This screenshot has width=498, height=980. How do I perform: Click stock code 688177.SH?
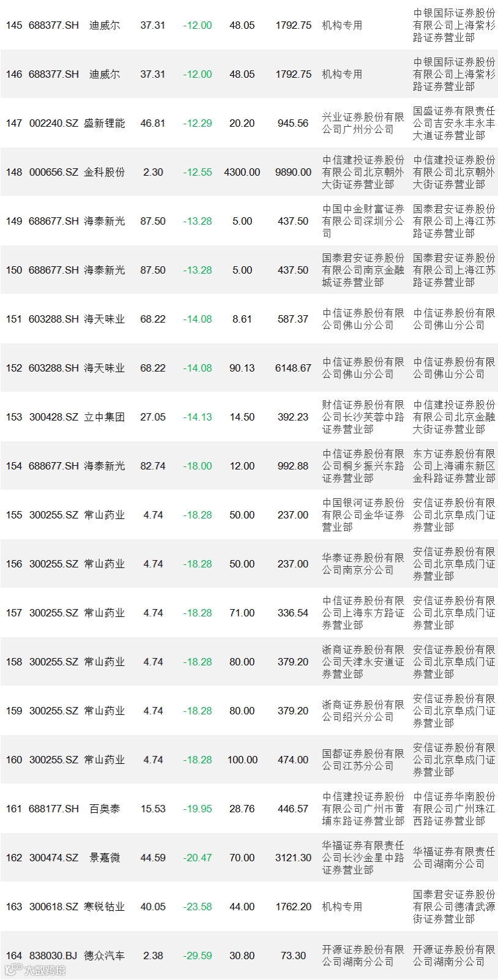click(x=54, y=809)
